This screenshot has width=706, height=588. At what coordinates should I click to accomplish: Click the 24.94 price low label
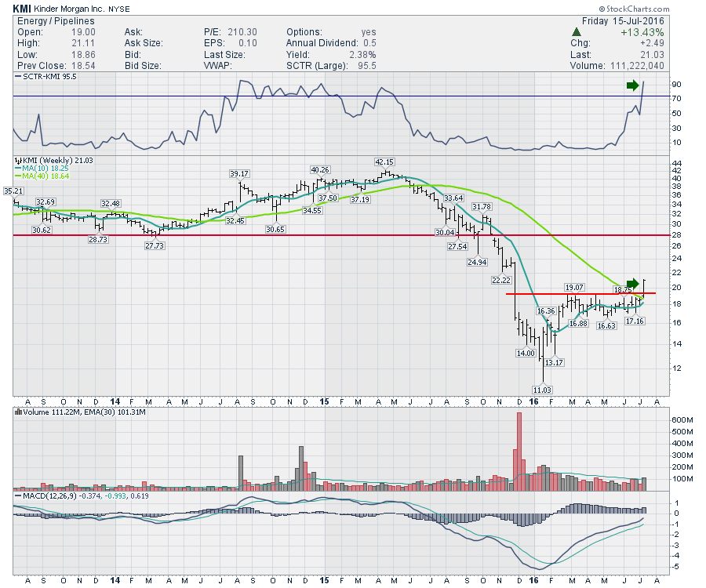(x=477, y=263)
